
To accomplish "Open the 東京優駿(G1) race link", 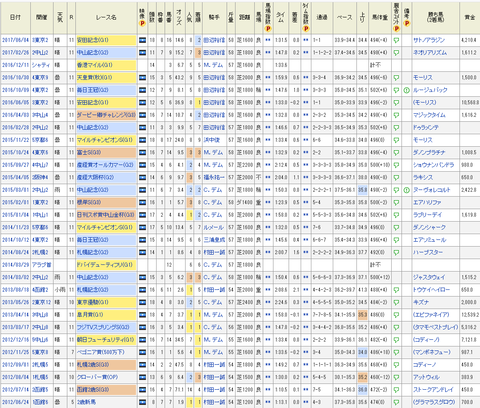I will point(93,302).
